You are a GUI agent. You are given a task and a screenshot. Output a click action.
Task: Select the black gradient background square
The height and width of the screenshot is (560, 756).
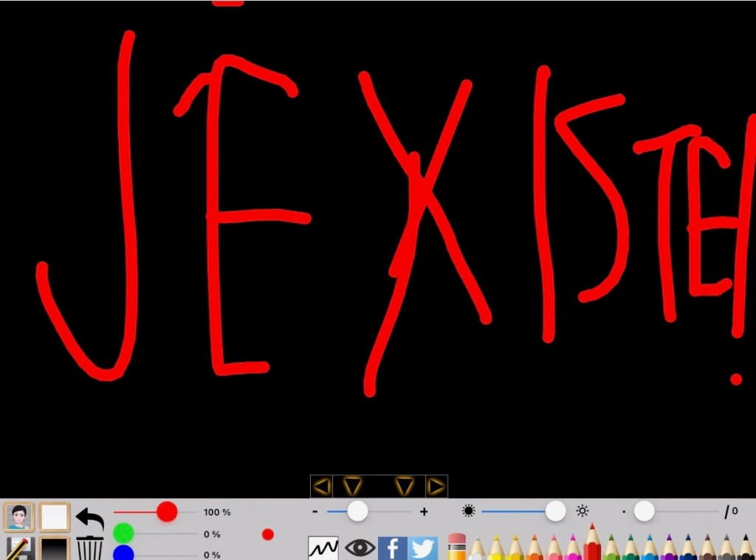coord(54,549)
